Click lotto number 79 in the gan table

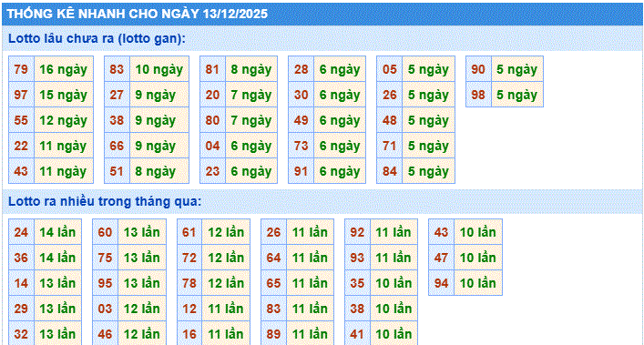[21, 69]
